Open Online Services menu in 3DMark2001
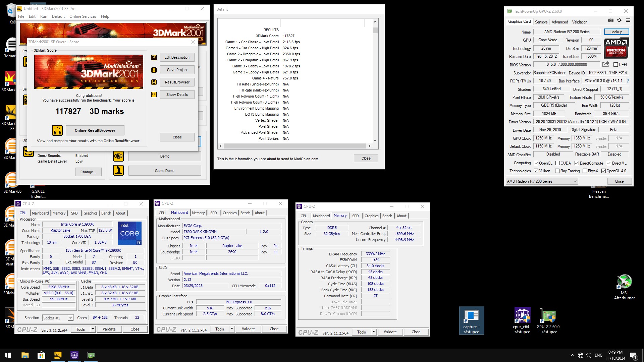644x362 pixels. [83, 16]
